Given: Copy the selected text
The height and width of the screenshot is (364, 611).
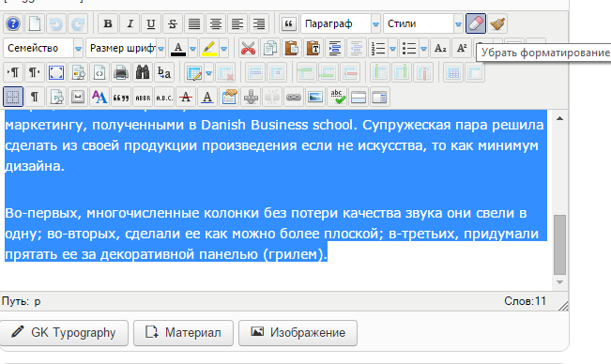Looking at the screenshot, I should click(x=270, y=48).
